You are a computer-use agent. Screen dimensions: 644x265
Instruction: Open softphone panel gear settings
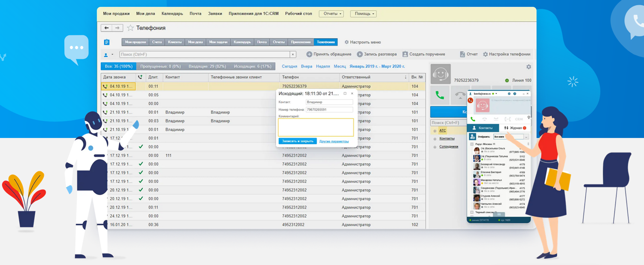click(x=529, y=67)
